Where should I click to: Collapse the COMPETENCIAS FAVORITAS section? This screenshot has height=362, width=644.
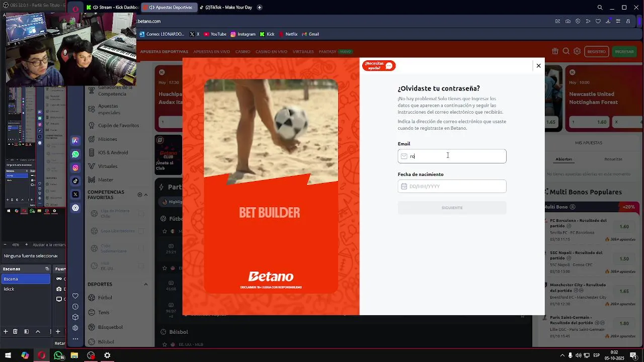[146, 195]
